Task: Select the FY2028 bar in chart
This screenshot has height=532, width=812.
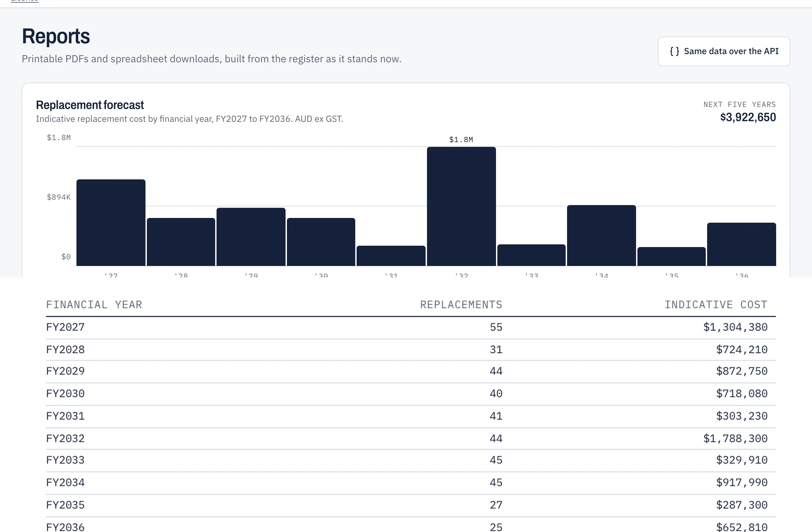Action: click(181, 242)
